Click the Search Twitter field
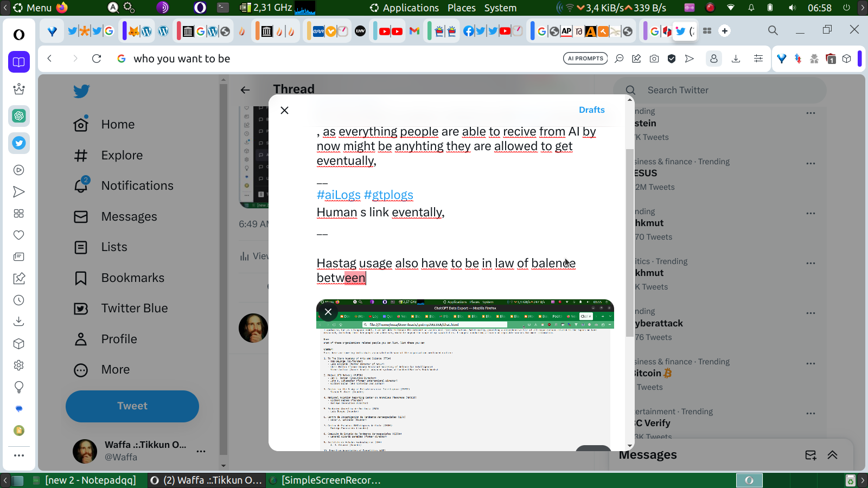The width and height of the screenshot is (868, 488). [x=719, y=91]
